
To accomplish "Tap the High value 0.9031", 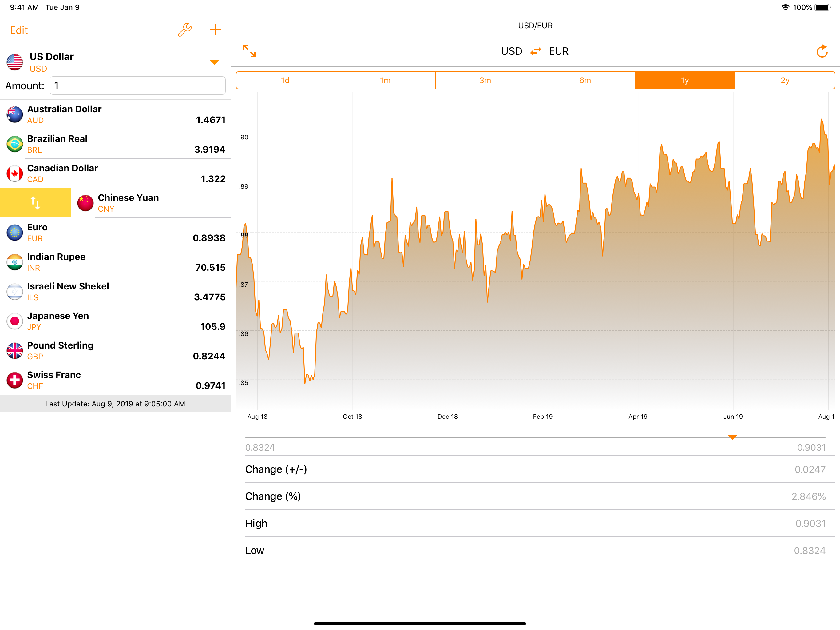I will pyautogui.click(x=810, y=524).
